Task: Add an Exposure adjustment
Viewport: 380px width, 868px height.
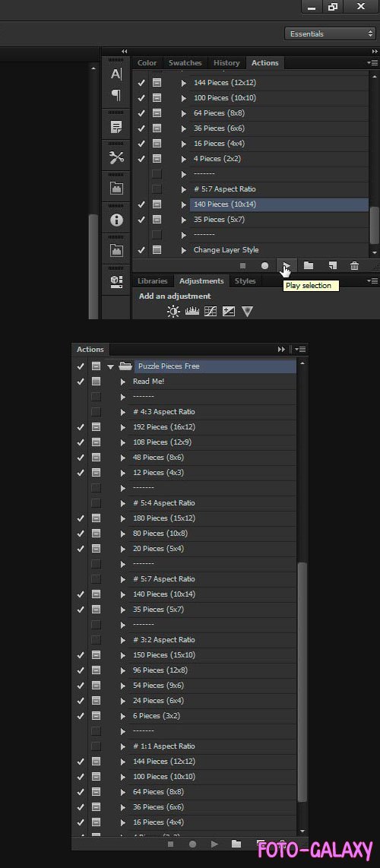Action: point(229,312)
